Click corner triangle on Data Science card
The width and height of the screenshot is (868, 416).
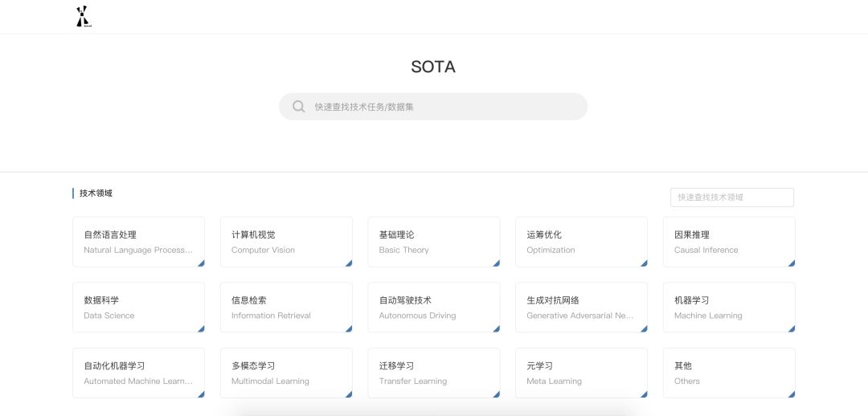pos(201,328)
